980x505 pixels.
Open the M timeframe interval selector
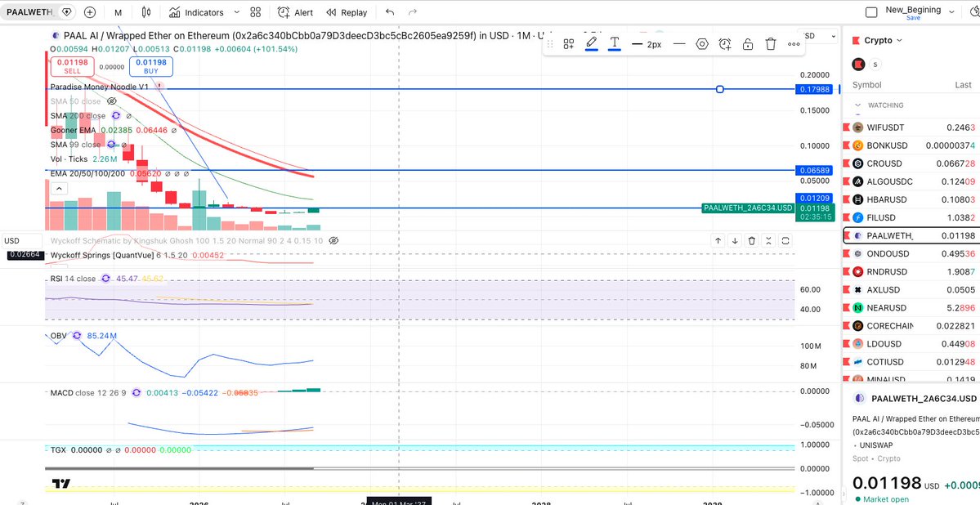119,12
